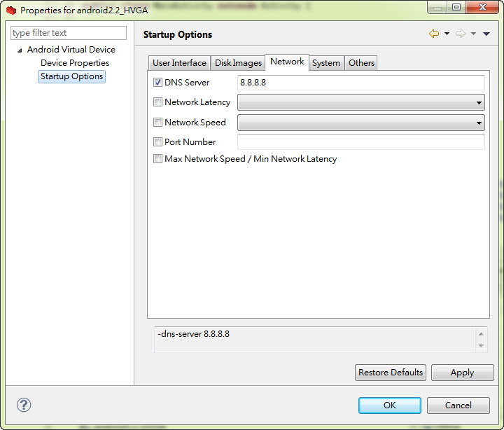Click the DNS Server 8.8.8.8 field
Screen dimensions: 504x430
pyautogui.click(x=361, y=83)
